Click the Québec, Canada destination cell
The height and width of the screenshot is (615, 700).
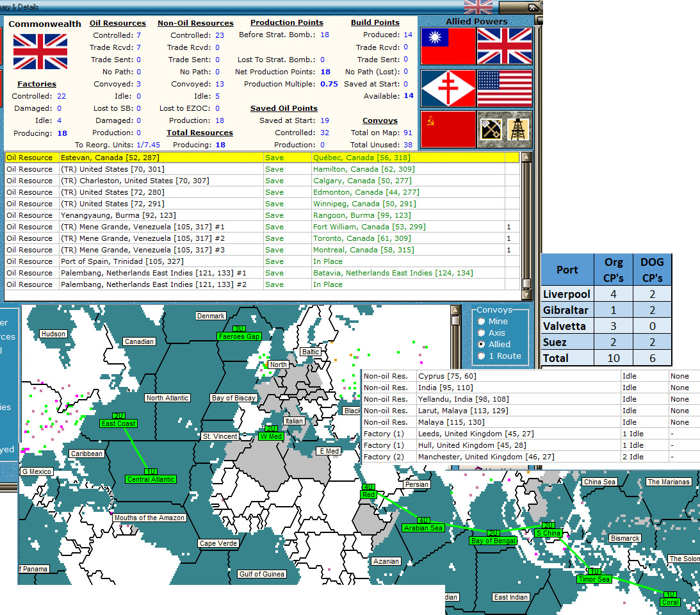coord(408,158)
